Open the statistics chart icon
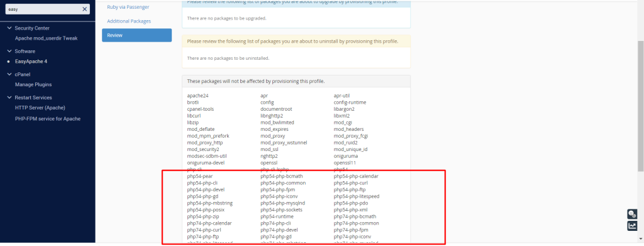 tap(631, 226)
